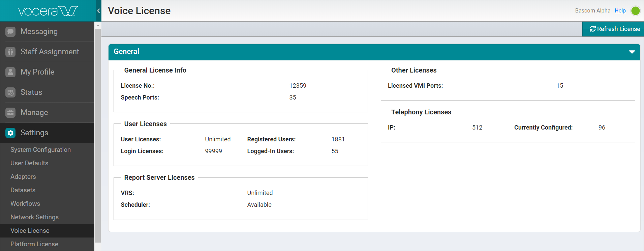Click the Staff Assignment people icon
This screenshot has width=644, height=251.
10,52
